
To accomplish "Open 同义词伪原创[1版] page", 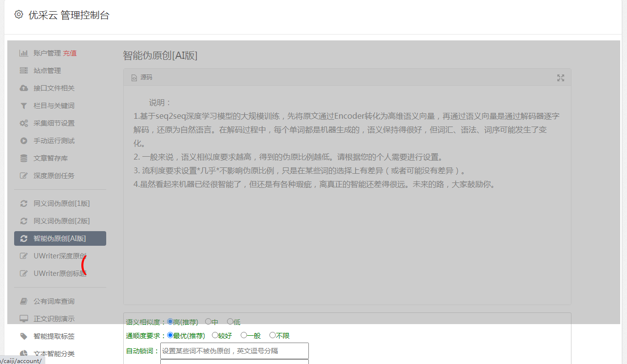I will pos(62,203).
